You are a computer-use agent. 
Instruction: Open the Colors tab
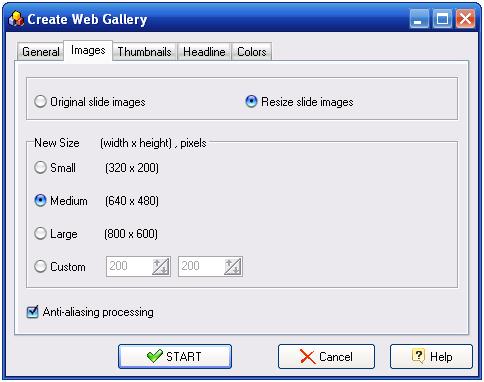pyautogui.click(x=252, y=52)
